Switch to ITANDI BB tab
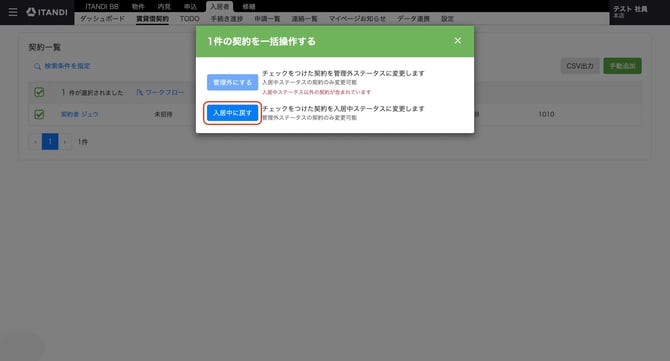Image resolution: width=670 pixels, height=361 pixels. [102, 6]
